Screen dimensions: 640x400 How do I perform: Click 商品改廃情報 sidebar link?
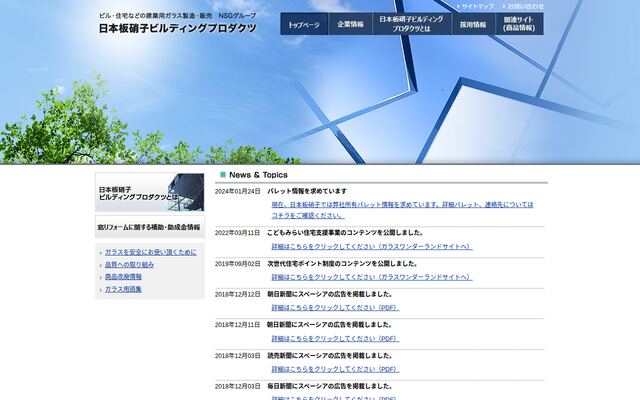[x=123, y=277]
